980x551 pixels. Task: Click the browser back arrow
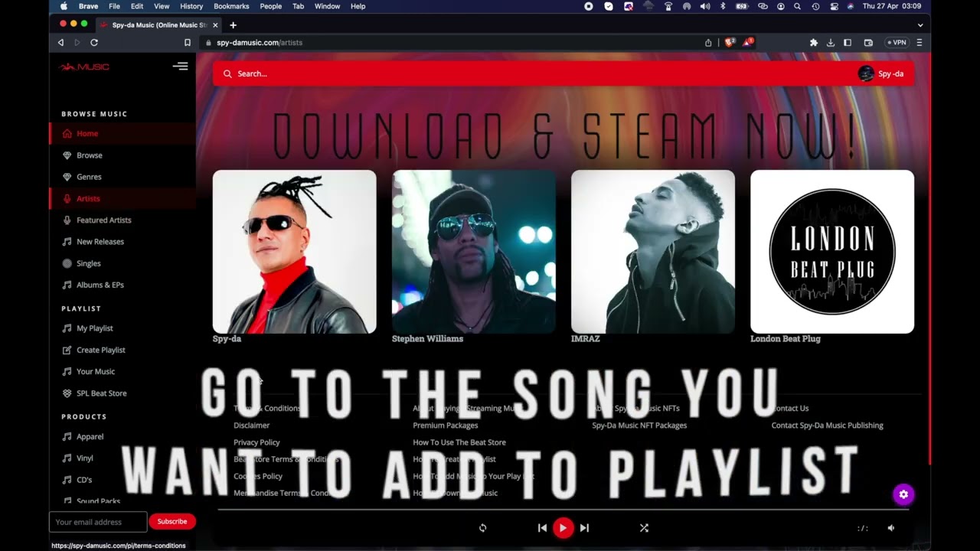60,43
